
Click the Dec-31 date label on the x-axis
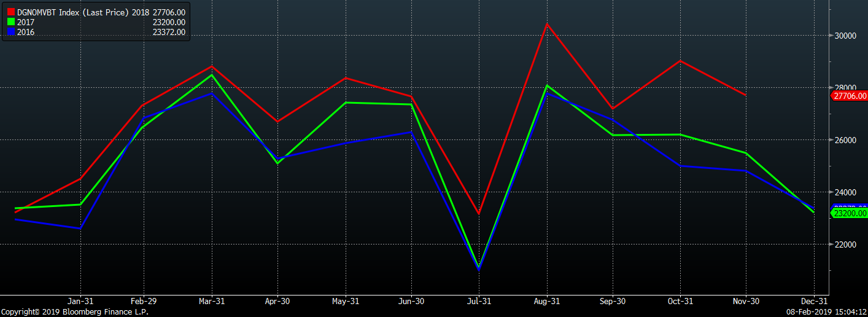813,301
